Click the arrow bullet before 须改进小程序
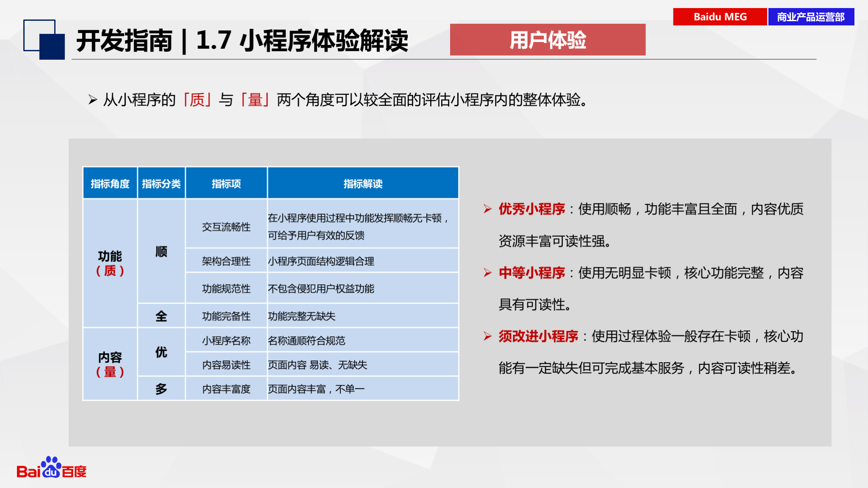This screenshot has width=868, height=488. (x=487, y=336)
